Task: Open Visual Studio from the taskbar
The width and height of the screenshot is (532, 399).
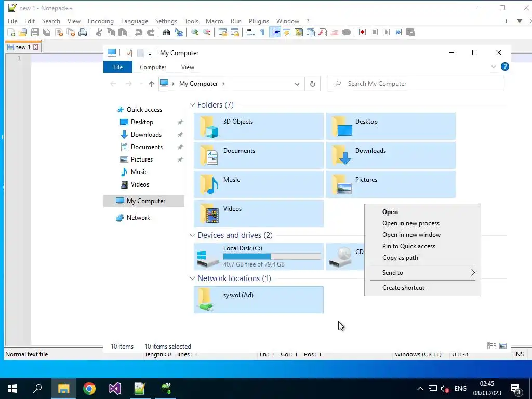Action: [x=115, y=389]
